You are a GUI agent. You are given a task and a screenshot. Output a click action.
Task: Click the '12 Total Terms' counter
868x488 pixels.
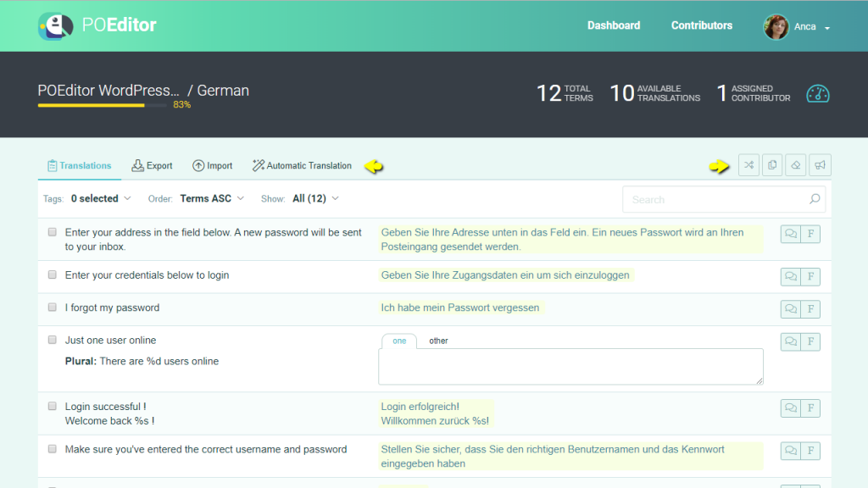tap(565, 93)
